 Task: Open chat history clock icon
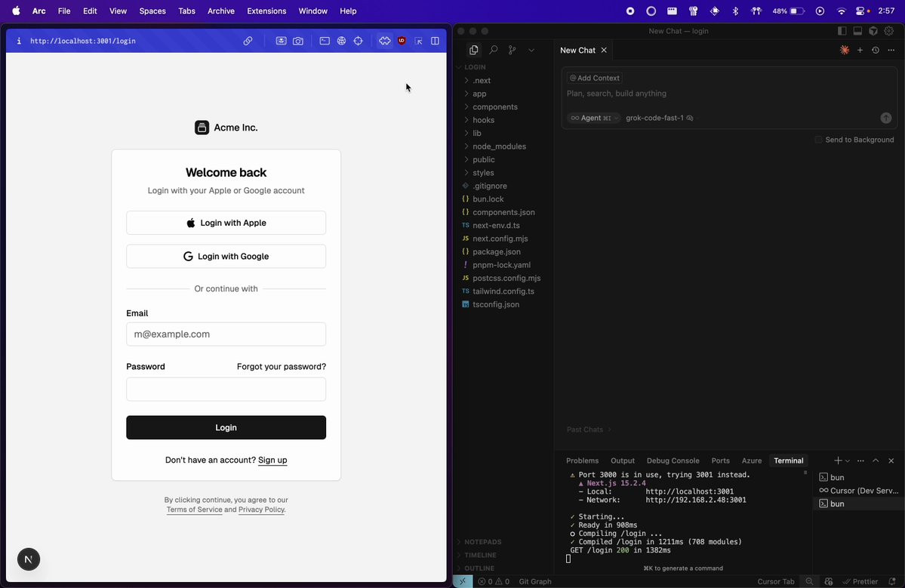(876, 51)
